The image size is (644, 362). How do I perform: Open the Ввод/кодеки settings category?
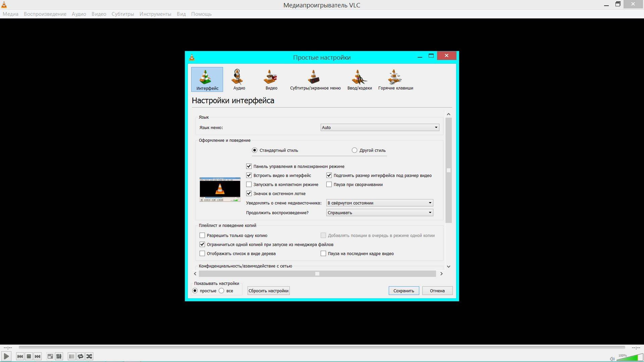[x=360, y=79]
